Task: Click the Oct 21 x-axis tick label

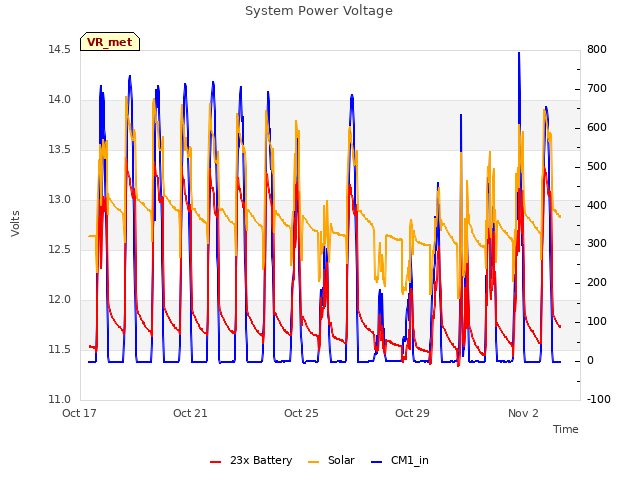Action: 190,413
